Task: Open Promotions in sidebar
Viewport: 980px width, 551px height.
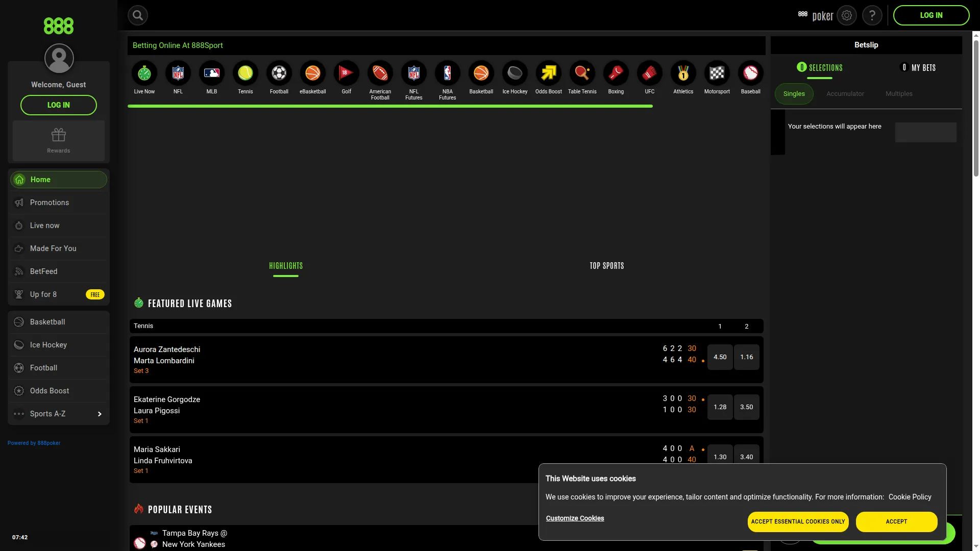Action: [x=59, y=203]
